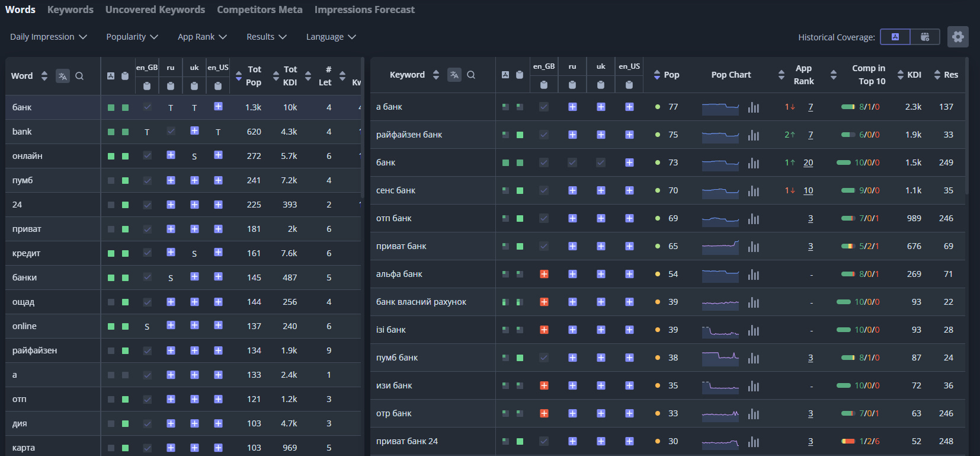The height and width of the screenshot is (456, 980).
Task: Add пумб to uk with plus icon
Action: [194, 180]
